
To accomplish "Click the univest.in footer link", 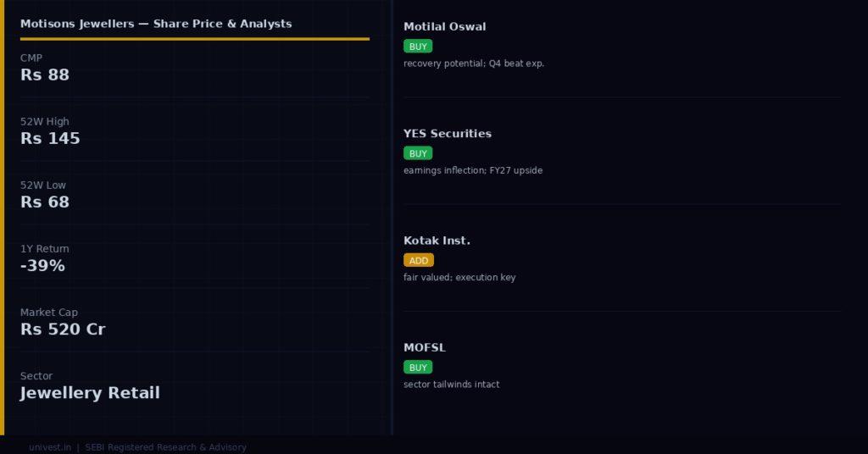I will point(50,447).
